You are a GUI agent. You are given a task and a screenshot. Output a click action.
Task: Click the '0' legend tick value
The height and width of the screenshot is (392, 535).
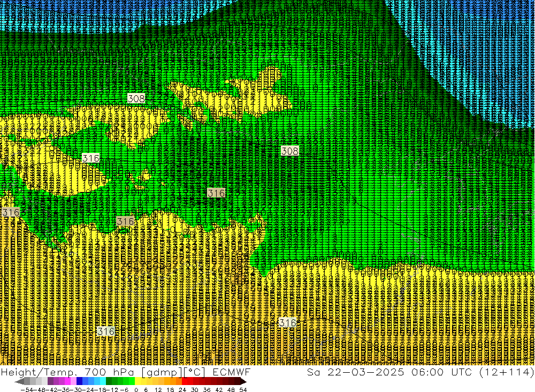point(136,390)
